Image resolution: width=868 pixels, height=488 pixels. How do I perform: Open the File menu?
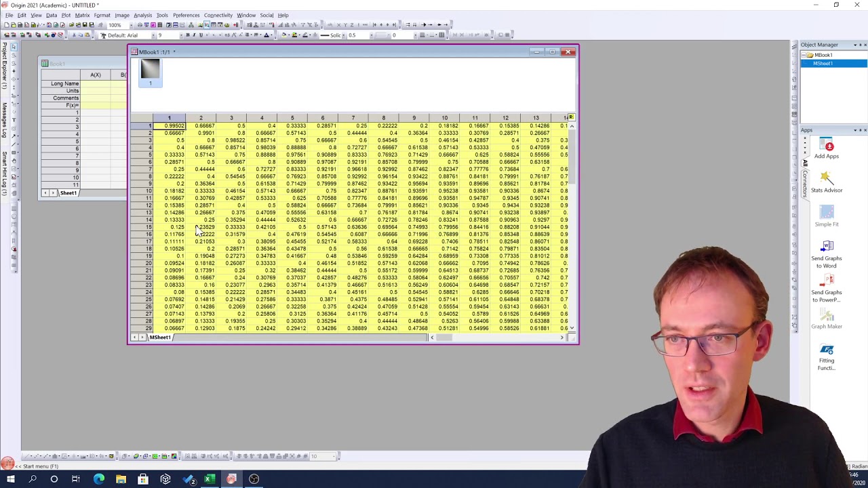pyautogui.click(x=9, y=15)
